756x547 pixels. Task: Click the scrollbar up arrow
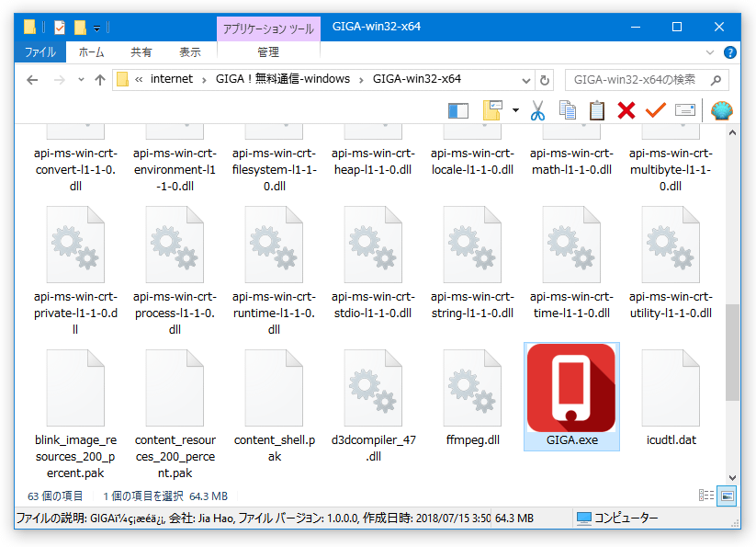[x=732, y=132]
